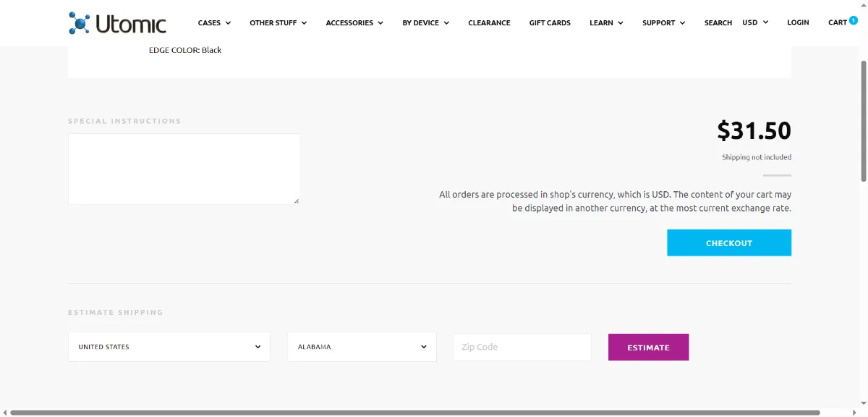
Task: Click the 'Shipping not included' text
Action: point(757,157)
